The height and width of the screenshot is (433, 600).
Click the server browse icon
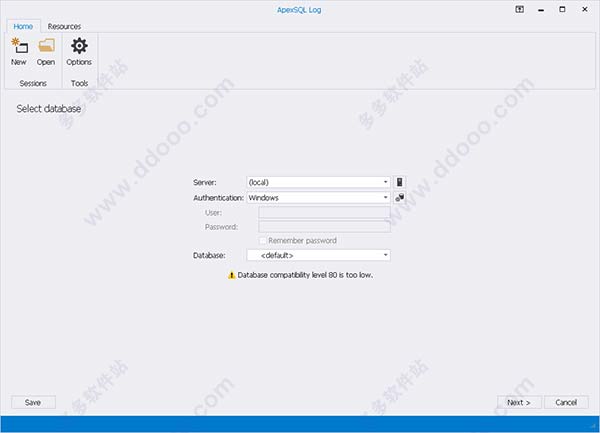(399, 182)
